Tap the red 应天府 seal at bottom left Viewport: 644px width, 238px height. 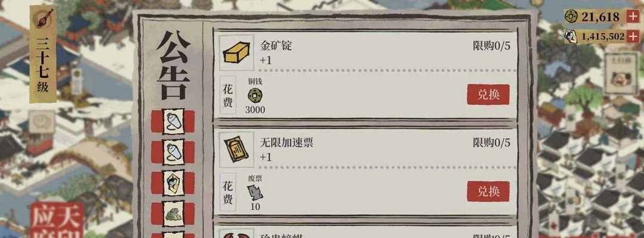(57, 220)
